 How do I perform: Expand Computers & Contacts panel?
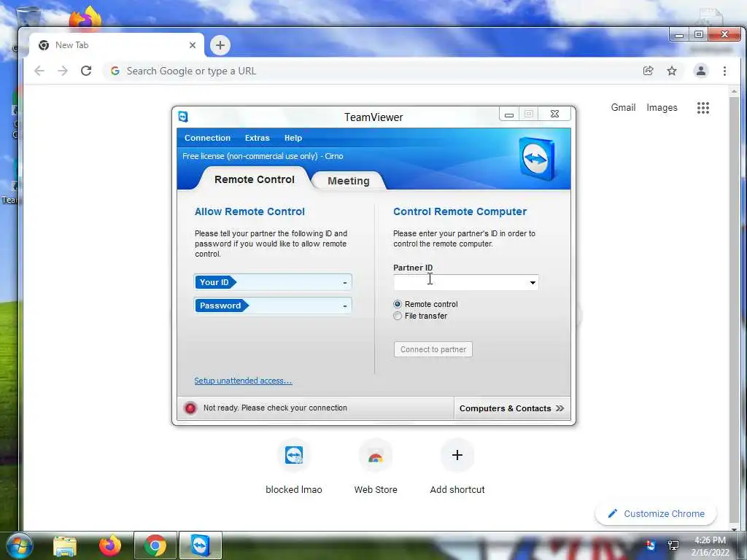click(511, 408)
